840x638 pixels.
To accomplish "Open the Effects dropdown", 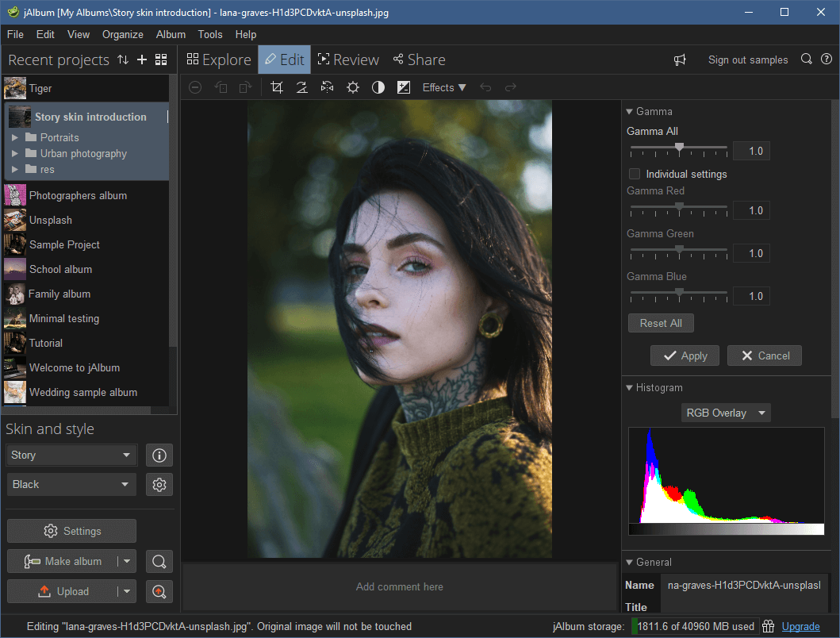I will click(443, 87).
